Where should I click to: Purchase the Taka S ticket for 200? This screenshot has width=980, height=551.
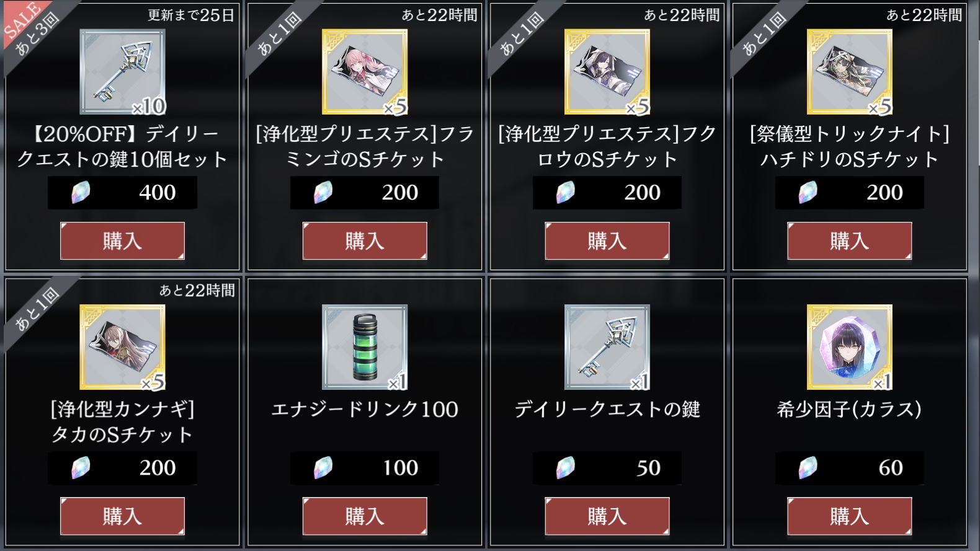click(x=122, y=516)
